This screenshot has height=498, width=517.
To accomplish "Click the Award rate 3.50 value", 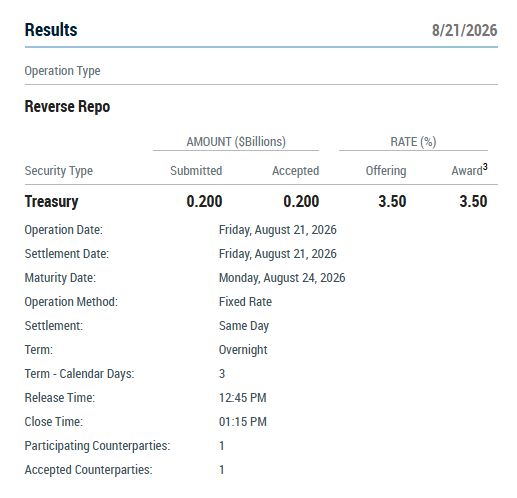I will [473, 201].
